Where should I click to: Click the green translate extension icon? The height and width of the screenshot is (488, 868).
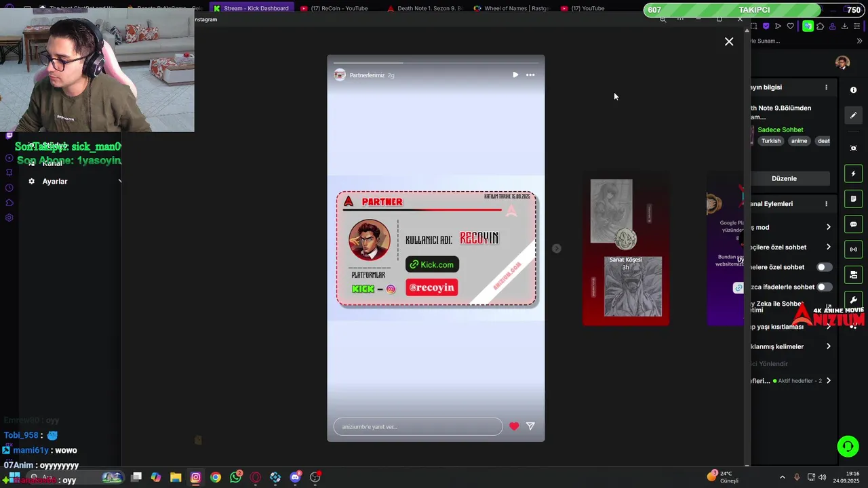808,26
